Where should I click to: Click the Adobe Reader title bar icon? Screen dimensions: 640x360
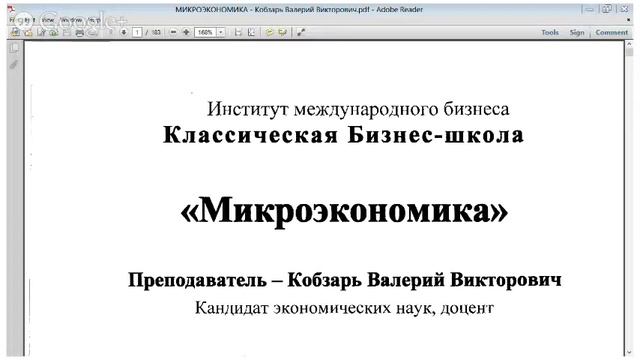coord(11,9)
